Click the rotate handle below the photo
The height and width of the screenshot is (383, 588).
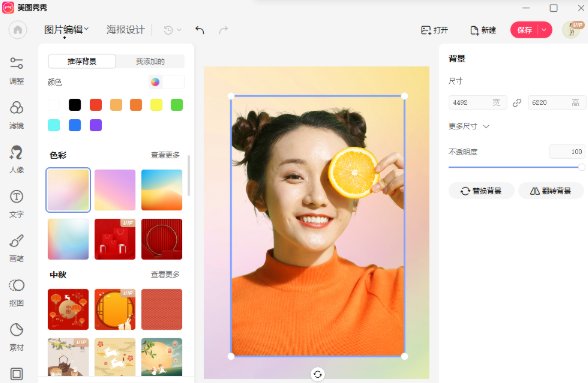click(317, 374)
